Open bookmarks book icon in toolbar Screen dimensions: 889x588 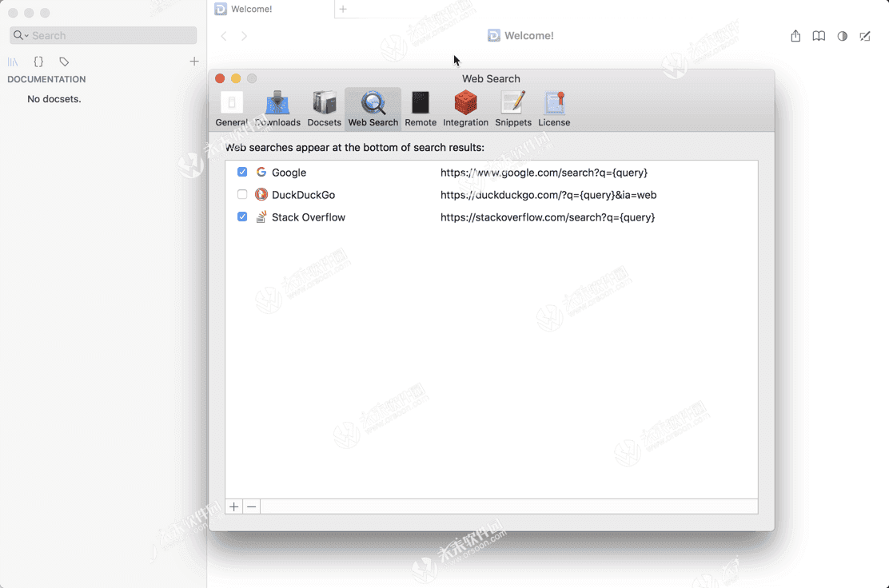click(x=819, y=36)
